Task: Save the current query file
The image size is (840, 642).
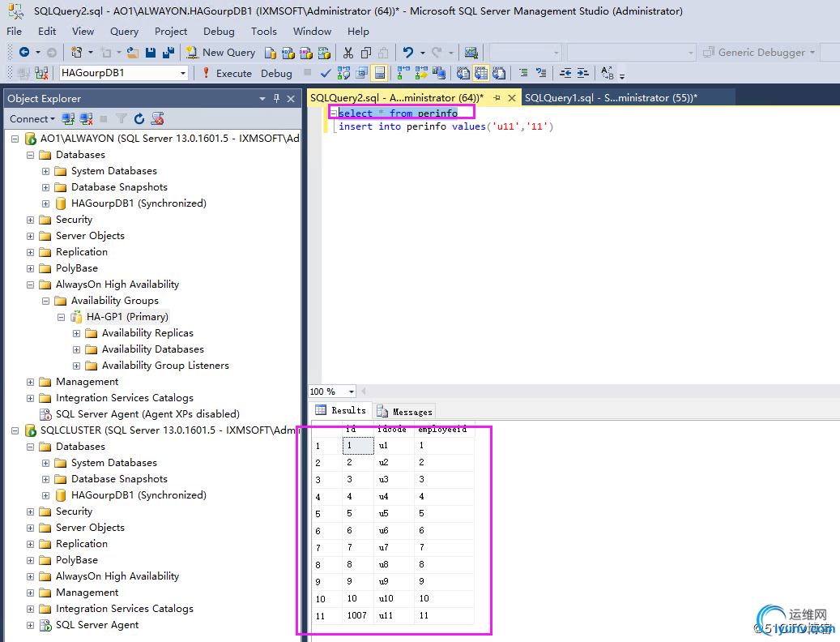Action: tap(151, 52)
